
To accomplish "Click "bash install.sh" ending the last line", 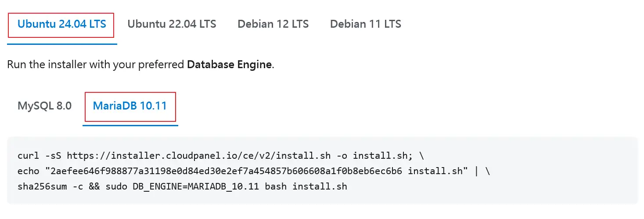I will pos(320,186).
